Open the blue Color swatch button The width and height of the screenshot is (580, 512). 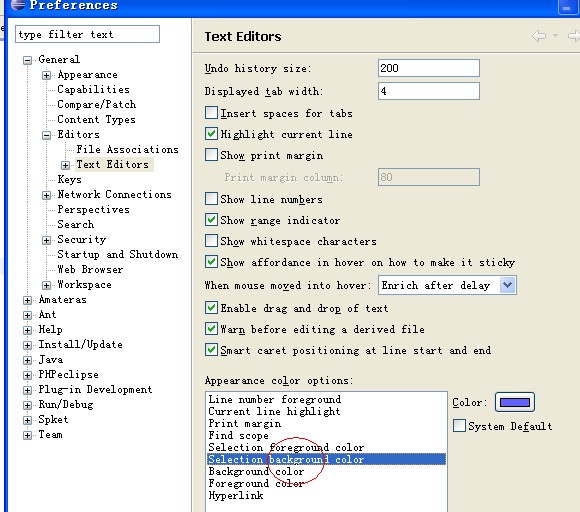515,402
